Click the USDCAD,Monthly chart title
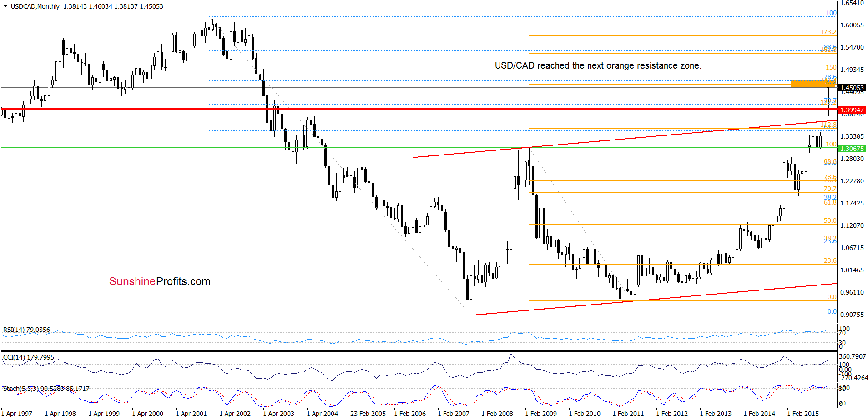868x420 pixels. click(x=35, y=6)
